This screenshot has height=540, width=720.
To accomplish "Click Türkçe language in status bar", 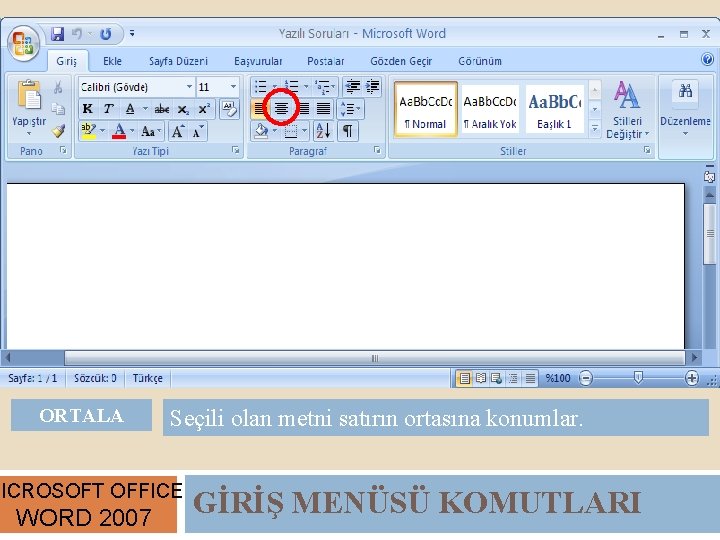I will tap(147, 378).
